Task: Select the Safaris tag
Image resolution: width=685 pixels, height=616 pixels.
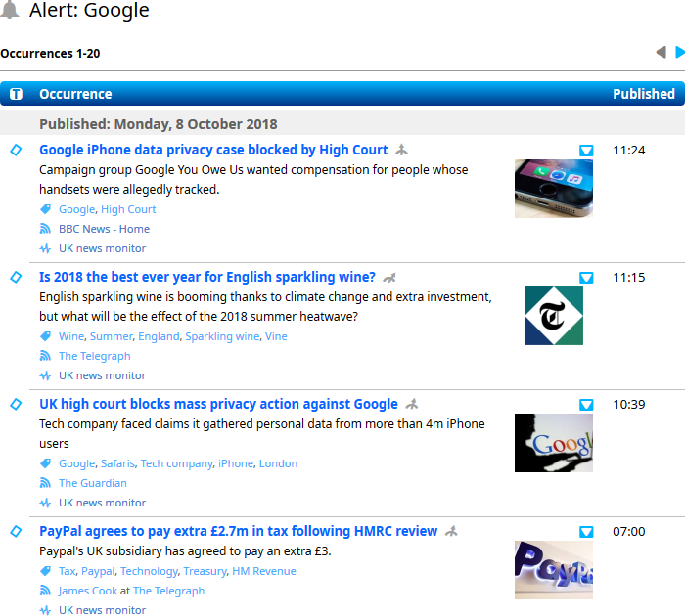Action: tap(118, 463)
